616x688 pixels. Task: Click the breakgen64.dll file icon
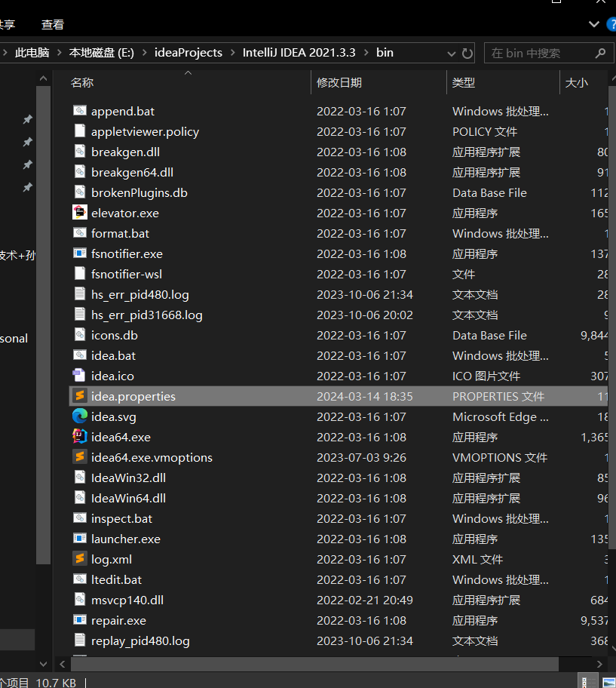(79, 171)
